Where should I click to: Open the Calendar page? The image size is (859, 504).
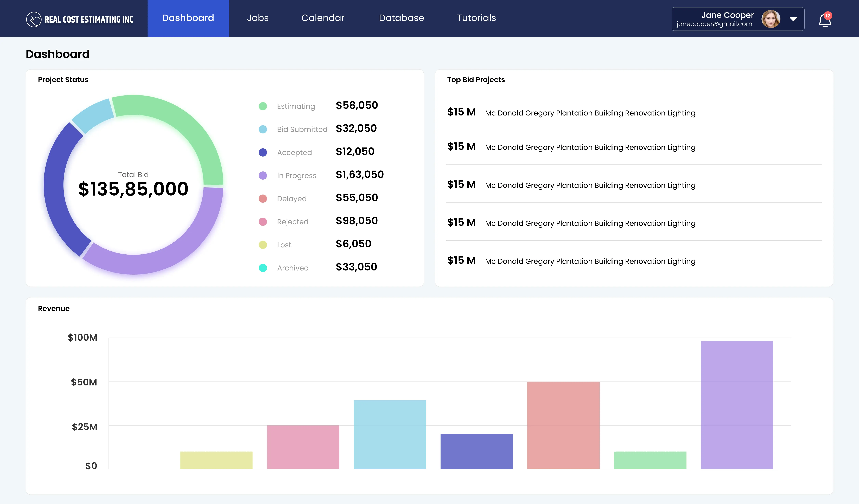323,18
